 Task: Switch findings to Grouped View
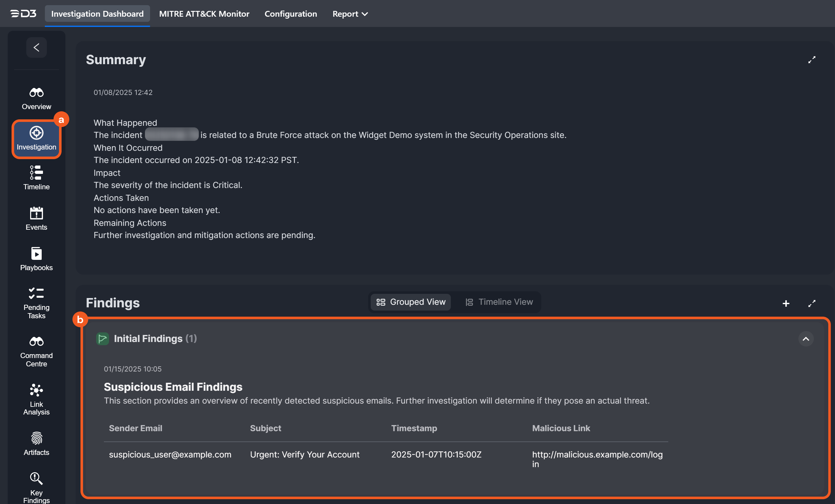[411, 302]
